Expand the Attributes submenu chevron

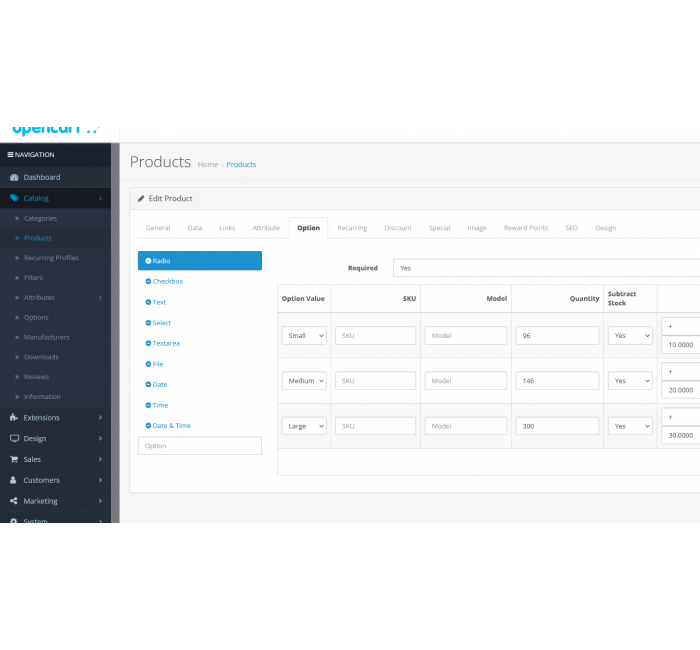coord(100,297)
